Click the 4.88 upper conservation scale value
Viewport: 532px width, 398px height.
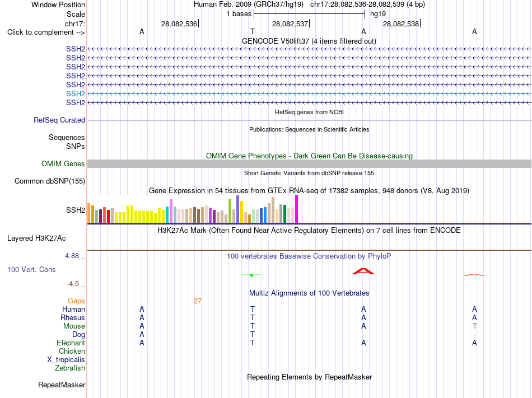[72, 256]
